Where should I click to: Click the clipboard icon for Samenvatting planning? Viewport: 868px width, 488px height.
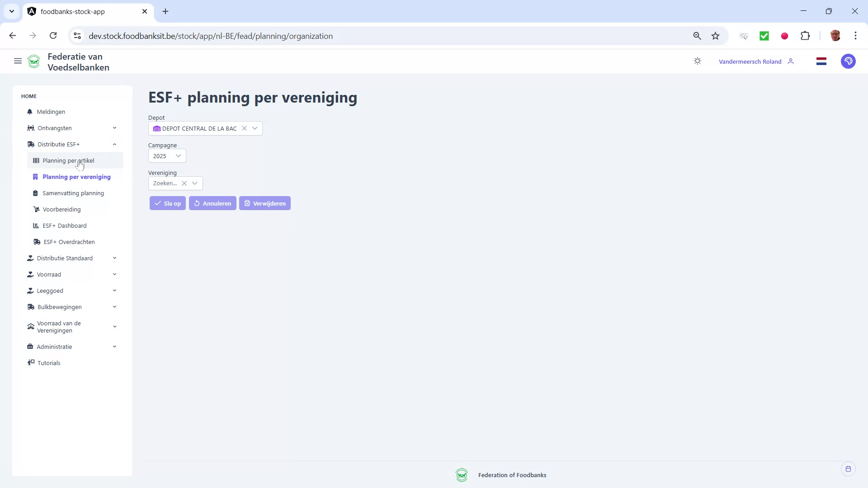36,193
